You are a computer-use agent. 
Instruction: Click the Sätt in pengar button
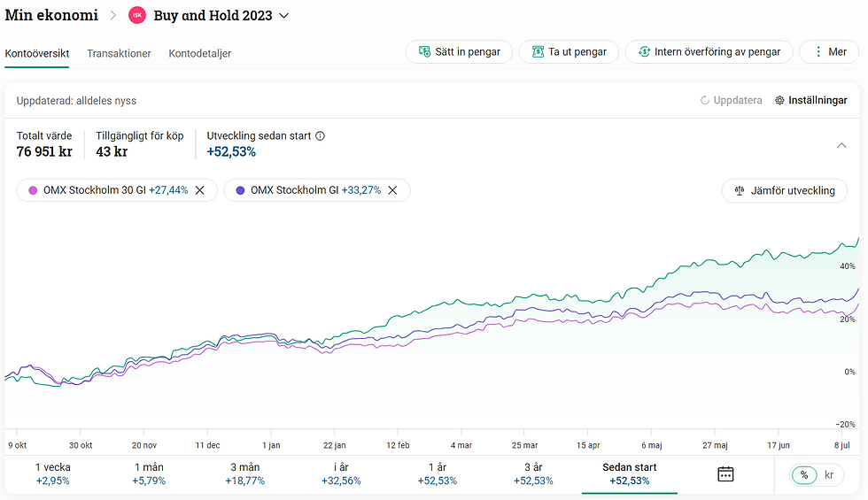point(459,52)
